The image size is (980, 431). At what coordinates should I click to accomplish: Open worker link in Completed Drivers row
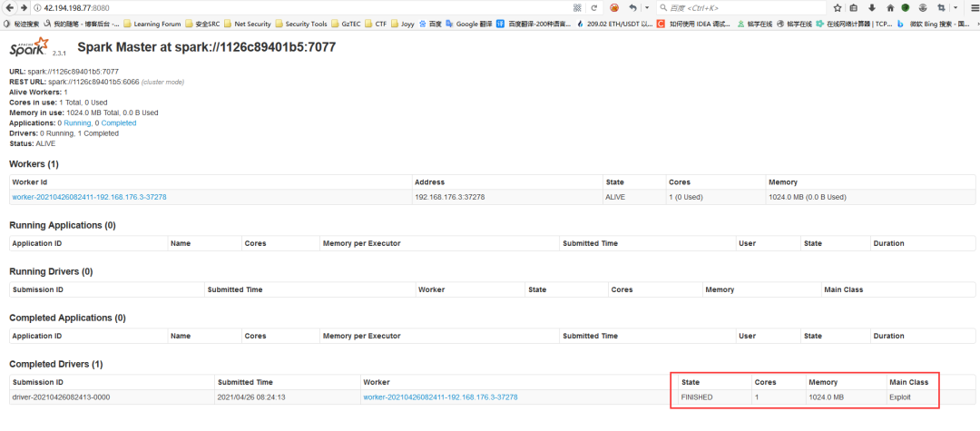coord(441,397)
